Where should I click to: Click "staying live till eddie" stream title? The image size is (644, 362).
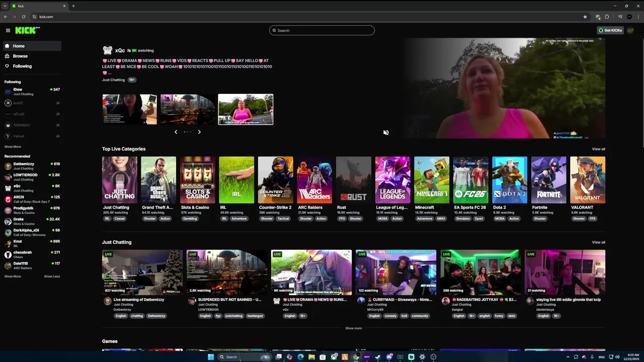569,300
